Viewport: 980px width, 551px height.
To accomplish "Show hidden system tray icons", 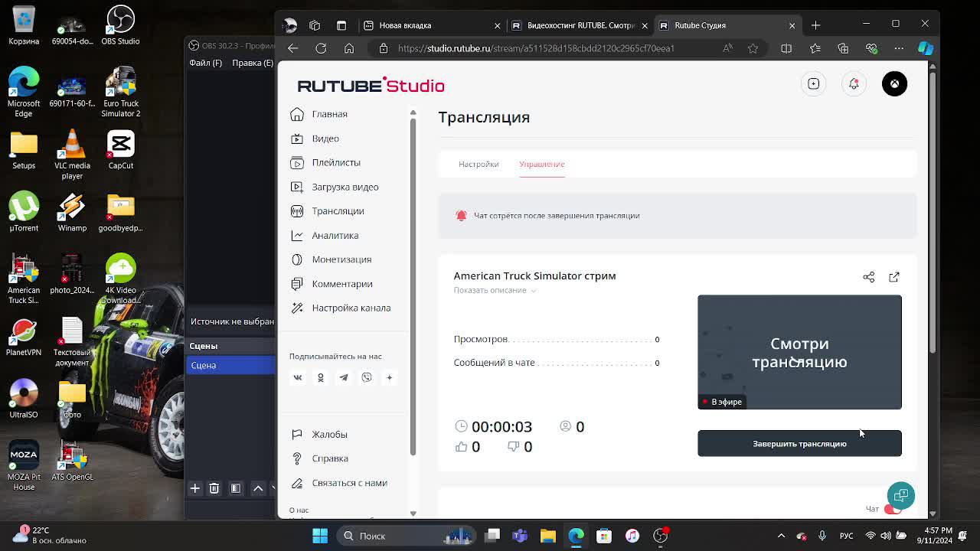I will tap(781, 536).
